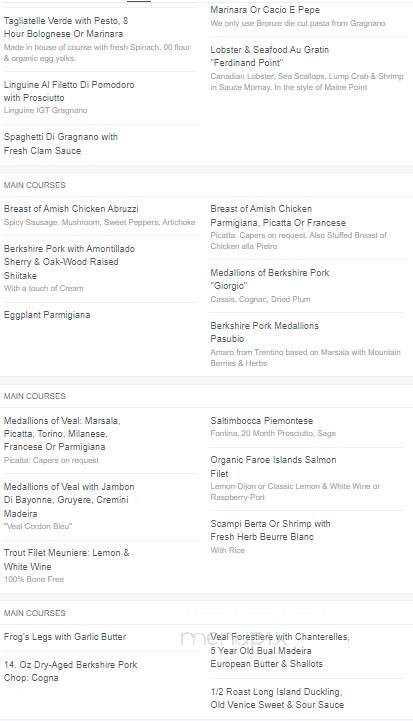Choose Spaghetti Di Gragnano with Clam Sauce

tap(61, 143)
